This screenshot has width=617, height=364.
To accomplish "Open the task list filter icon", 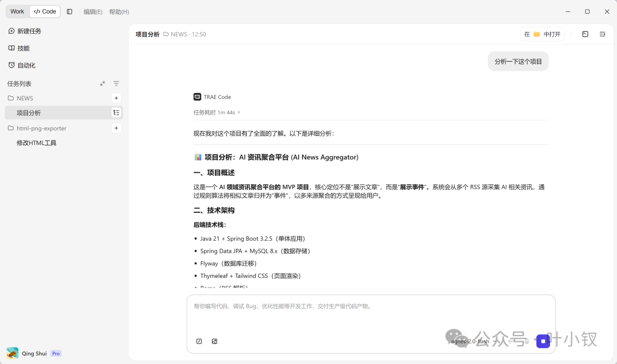I will tap(116, 84).
